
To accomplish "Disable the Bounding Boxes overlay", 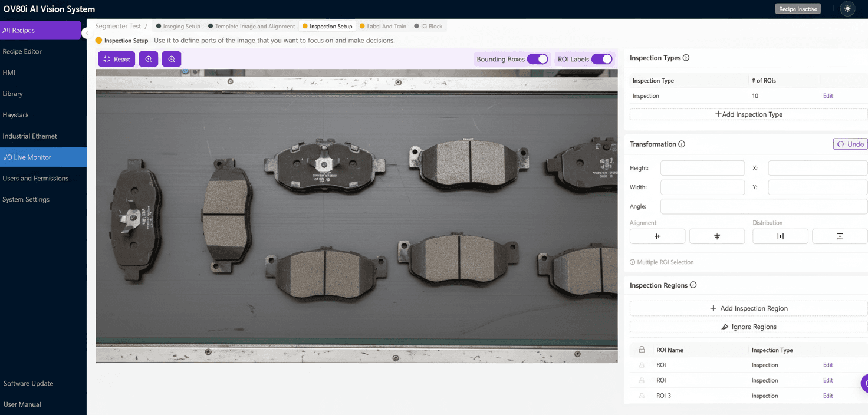I will pos(537,59).
